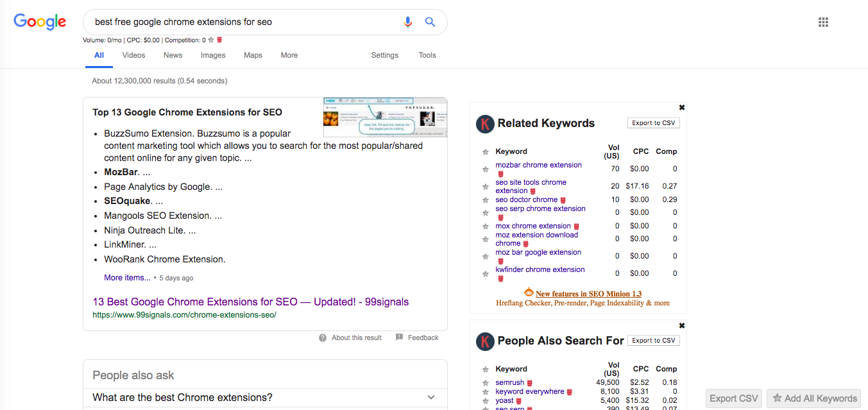
Task: Star the 'keyword everywhere' keyword
Action: pyautogui.click(x=486, y=392)
